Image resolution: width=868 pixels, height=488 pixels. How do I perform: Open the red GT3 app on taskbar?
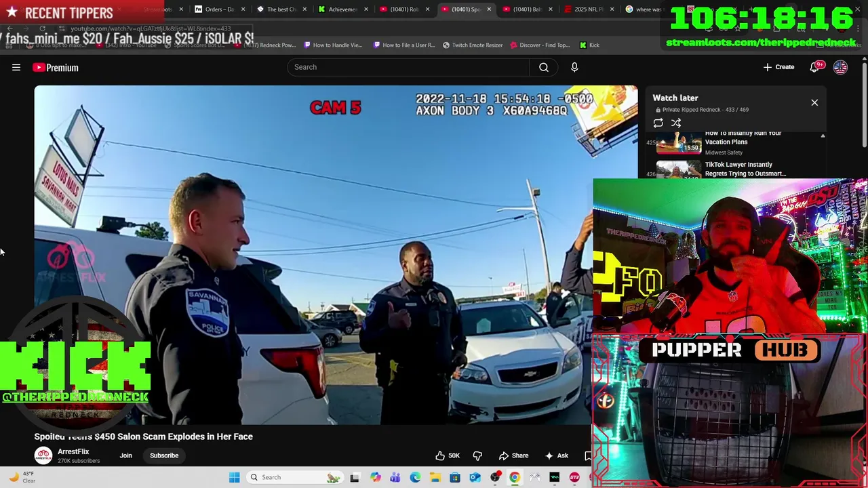click(574, 477)
